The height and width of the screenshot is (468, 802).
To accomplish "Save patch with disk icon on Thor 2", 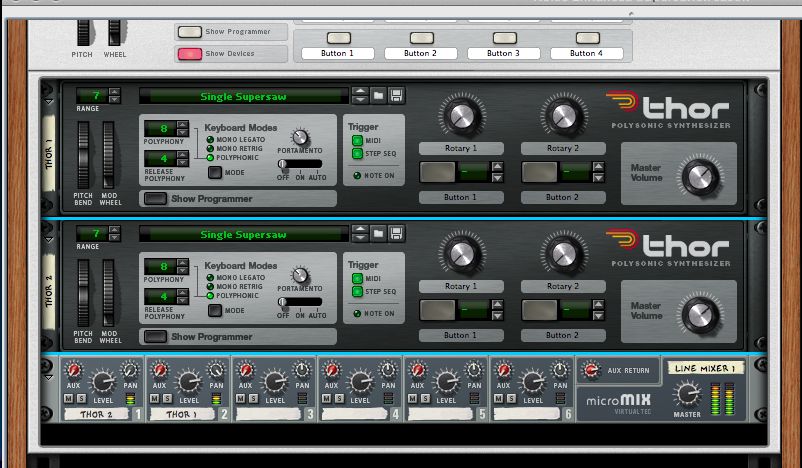I will tap(396, 234).
